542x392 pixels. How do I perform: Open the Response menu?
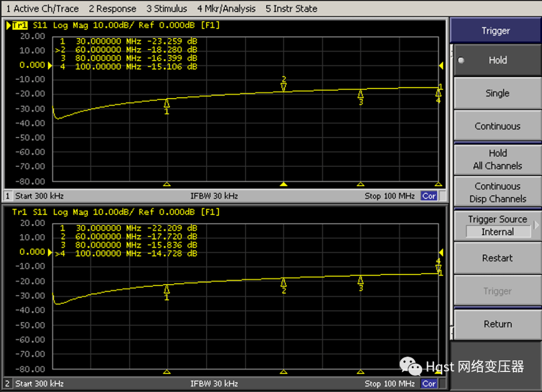pos(112,9)
